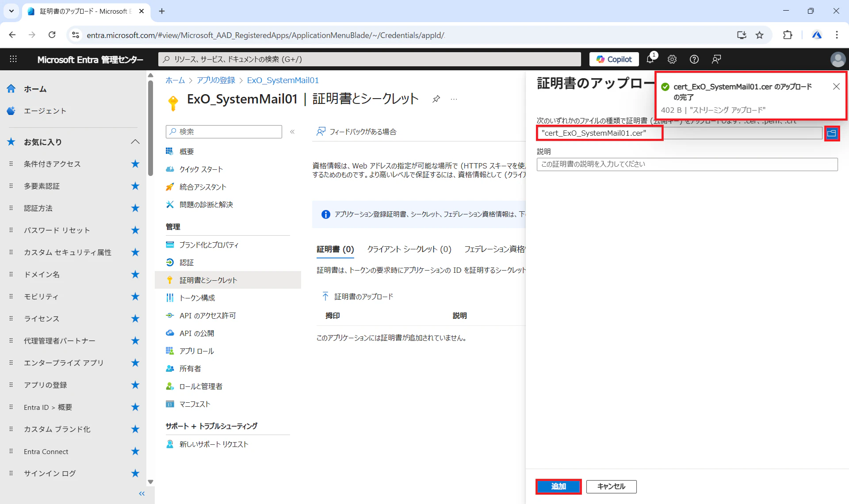This screenshot has height=504, width=849.
Task: Click the help question mark icon
Action: coord(694,59)
